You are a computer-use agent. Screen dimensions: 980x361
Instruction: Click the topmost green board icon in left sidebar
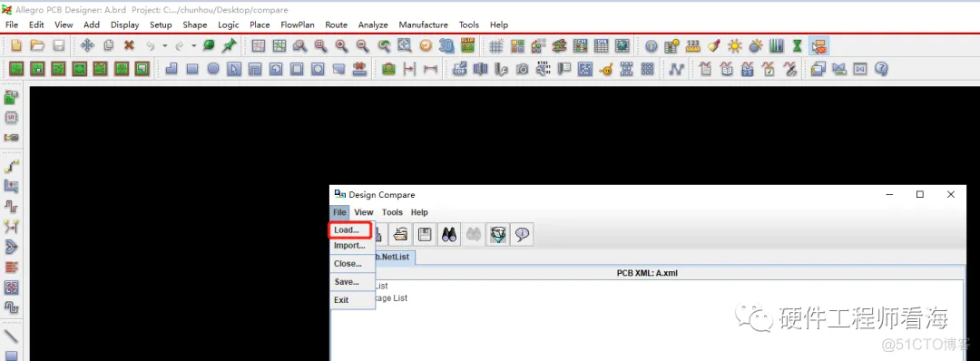click(11, 97)
